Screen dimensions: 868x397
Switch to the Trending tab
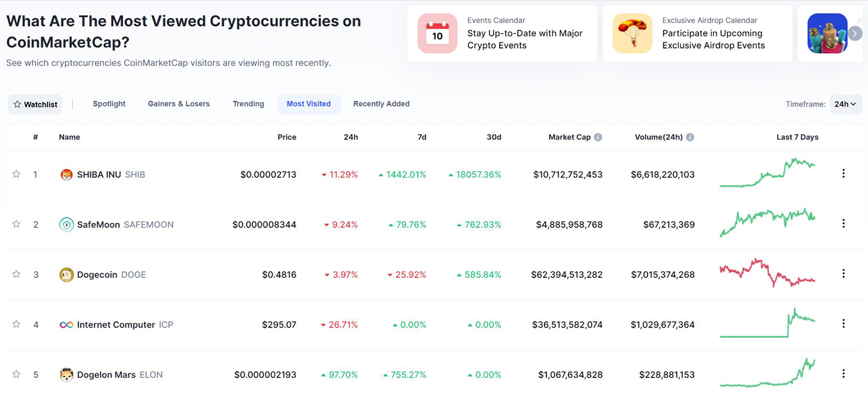coord(248,104)
